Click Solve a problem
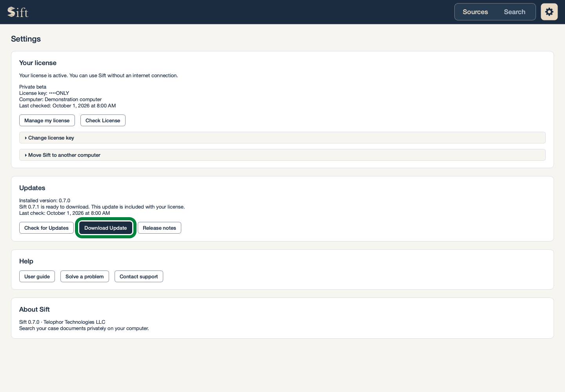The image size is (565, 392). [x=85, y=276]
